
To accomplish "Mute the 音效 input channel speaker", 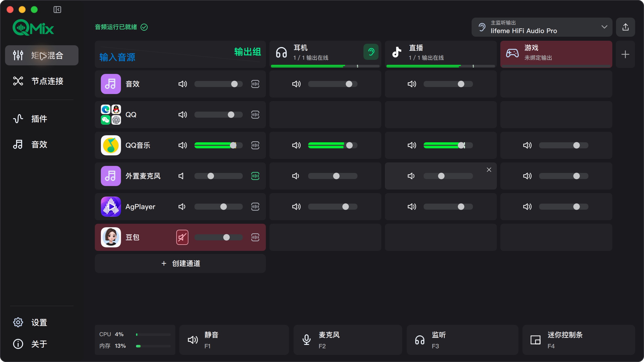I will coord(183,84).
